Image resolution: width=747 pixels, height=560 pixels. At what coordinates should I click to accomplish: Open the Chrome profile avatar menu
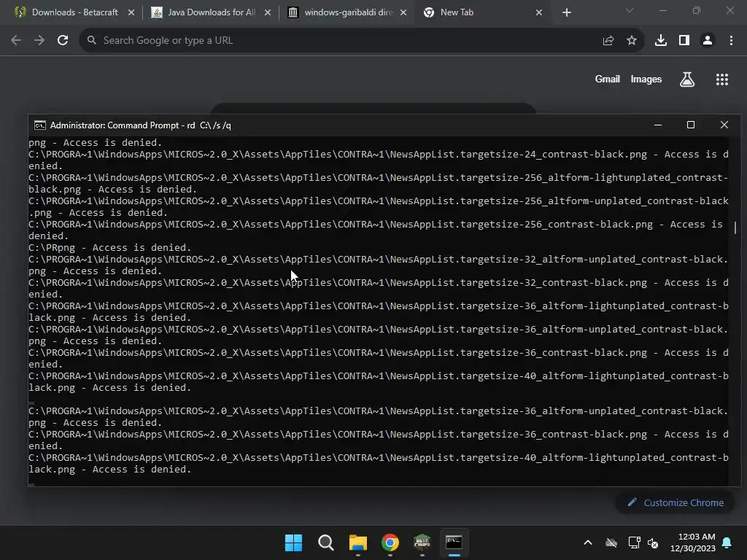click(708, 41)
